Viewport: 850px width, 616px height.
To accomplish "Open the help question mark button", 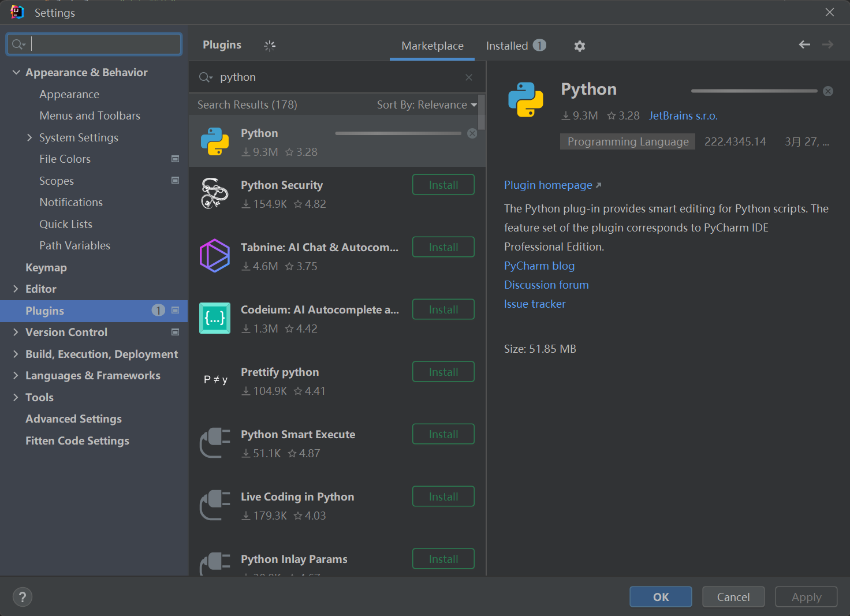I will 23,597.
